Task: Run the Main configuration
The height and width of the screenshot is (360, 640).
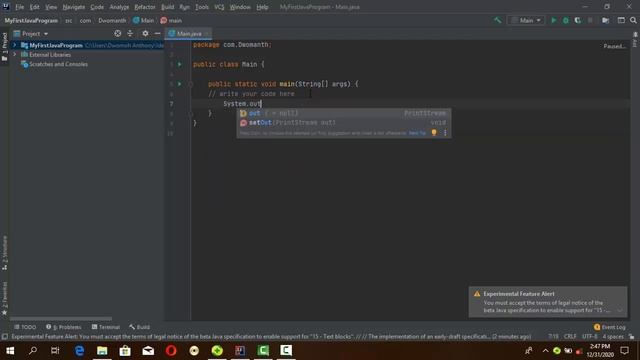Action: pos(553,20)
